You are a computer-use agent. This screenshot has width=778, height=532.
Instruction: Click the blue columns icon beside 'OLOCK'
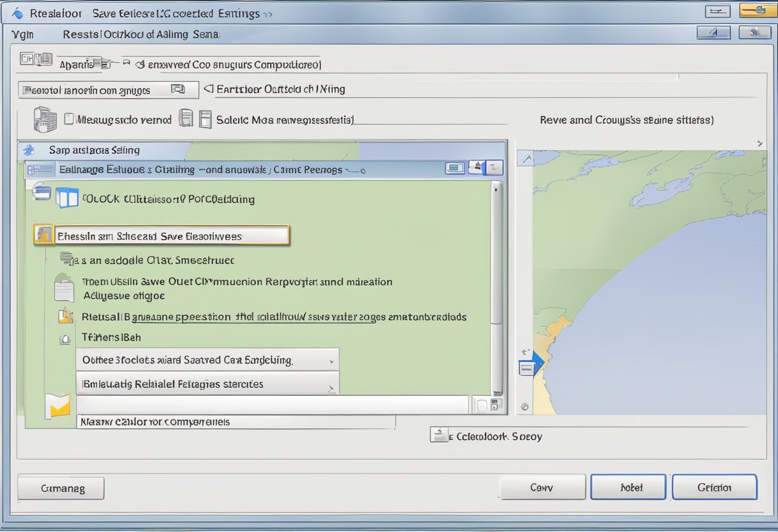coord(67,198)
